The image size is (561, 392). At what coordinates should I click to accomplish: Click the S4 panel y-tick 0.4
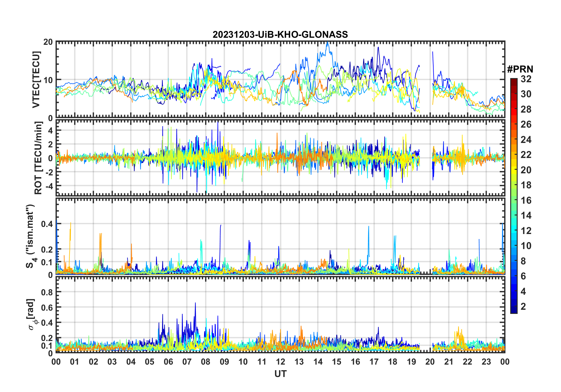47,224
